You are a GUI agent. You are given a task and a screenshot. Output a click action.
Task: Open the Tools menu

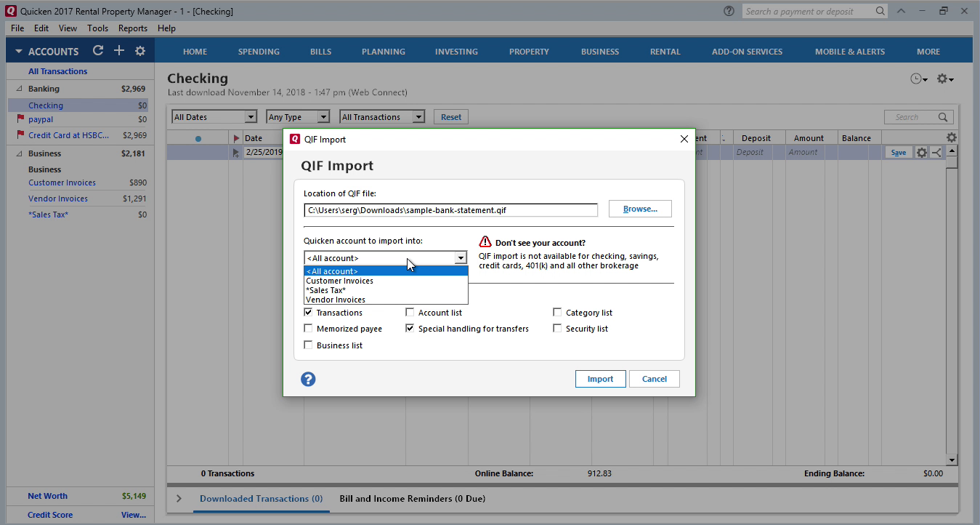click(97, 28)
